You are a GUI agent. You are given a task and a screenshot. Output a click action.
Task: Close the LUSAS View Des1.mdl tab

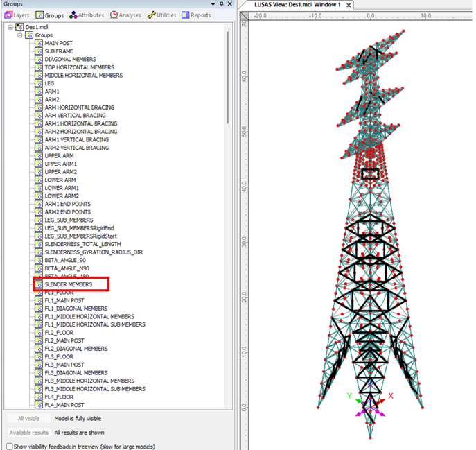pos(349,5)
